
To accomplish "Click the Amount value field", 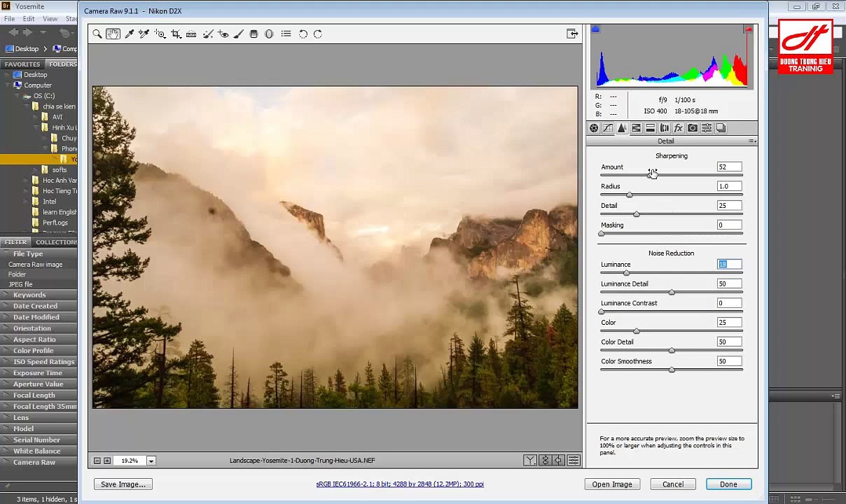I will (x=729, y=167).
